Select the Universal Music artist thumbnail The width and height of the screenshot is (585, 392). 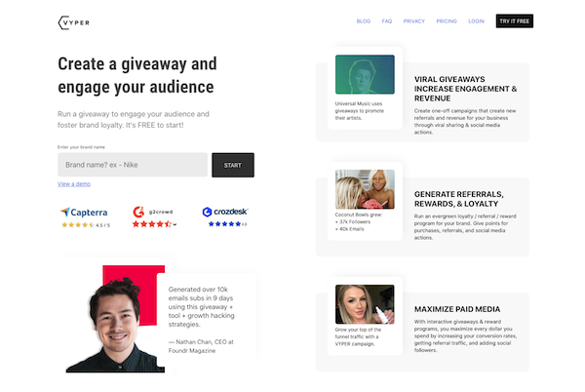click(x=365, y=74)
